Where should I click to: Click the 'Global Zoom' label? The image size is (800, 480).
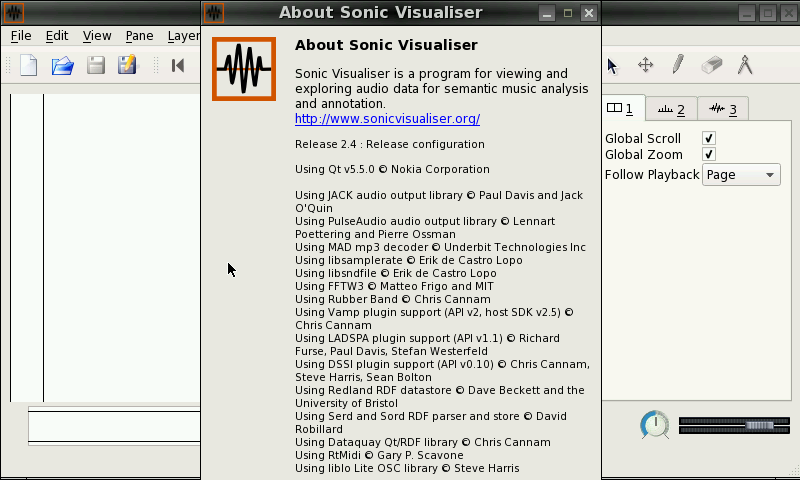point(644,154)
